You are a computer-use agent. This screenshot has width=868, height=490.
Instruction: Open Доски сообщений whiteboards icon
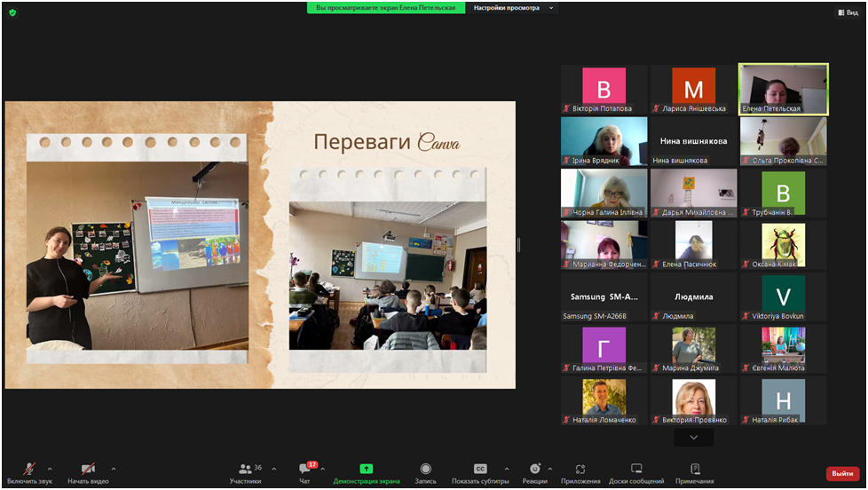pyautogui.click(x=636, y=470)
